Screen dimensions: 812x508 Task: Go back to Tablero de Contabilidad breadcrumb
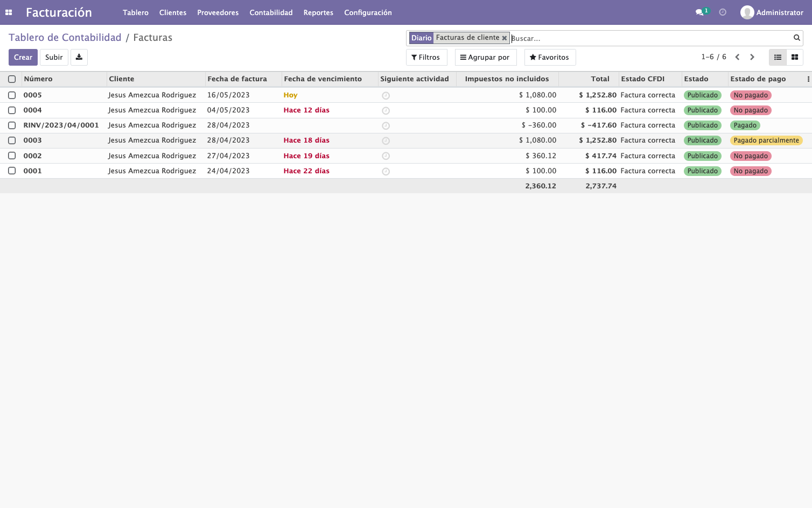(x=65, y=38)
